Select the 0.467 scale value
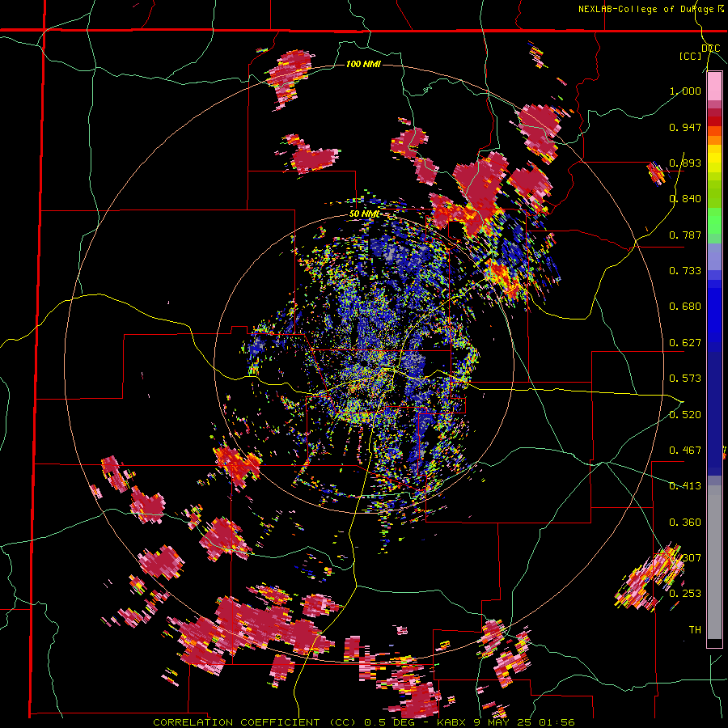 tap(685, 451)
